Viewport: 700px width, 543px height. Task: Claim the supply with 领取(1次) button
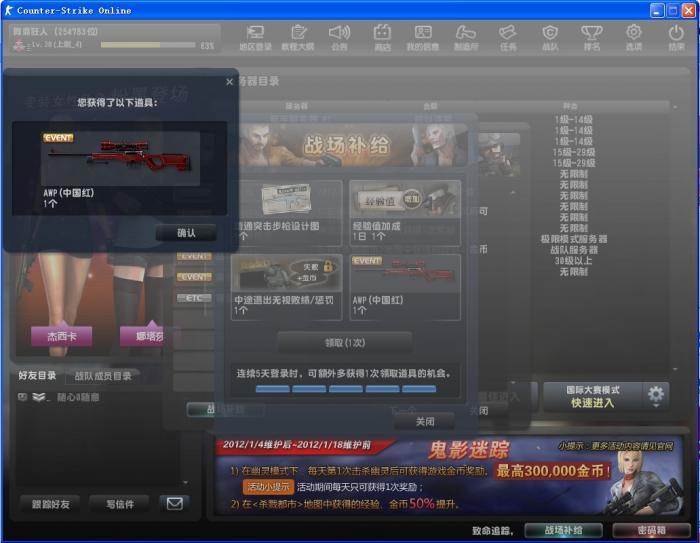(345, 343)
